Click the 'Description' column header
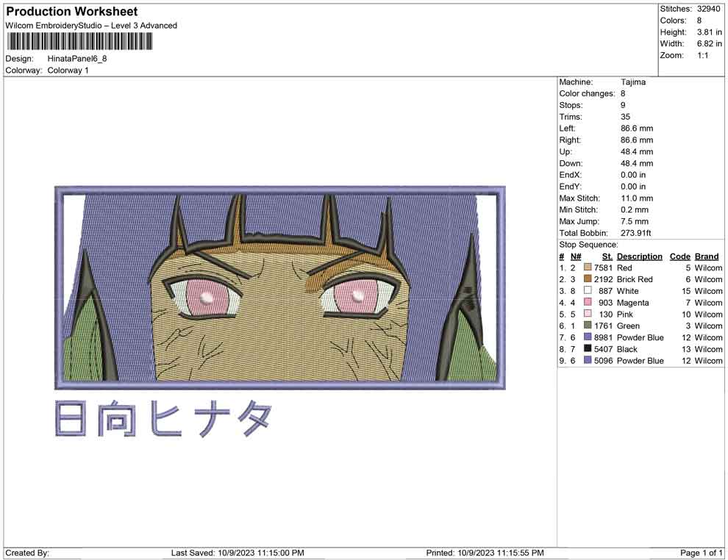 point(640,256)
